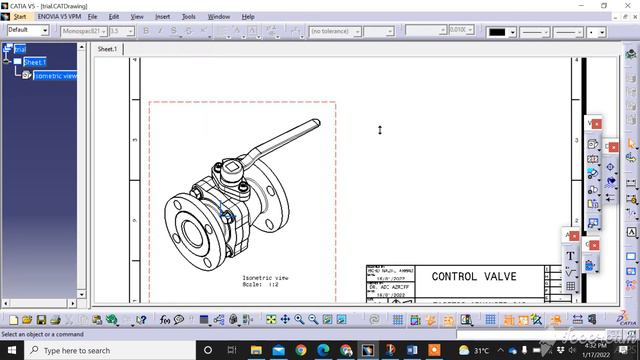
Task: Click the Zoom Out magnifier icon
Action: pos(313,320)
